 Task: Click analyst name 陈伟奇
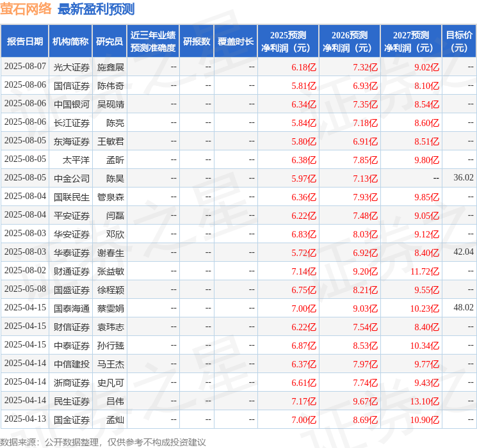[x=110, y=86]
